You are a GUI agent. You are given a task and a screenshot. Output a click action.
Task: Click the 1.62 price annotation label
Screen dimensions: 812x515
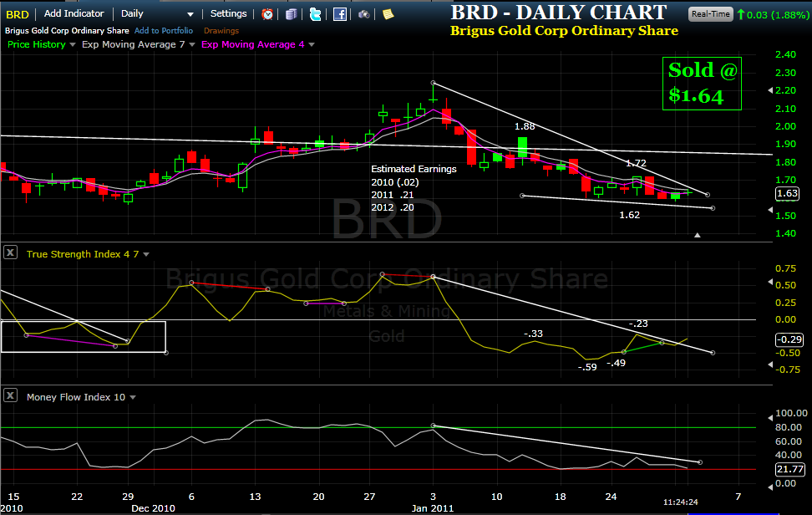[630, 215]
